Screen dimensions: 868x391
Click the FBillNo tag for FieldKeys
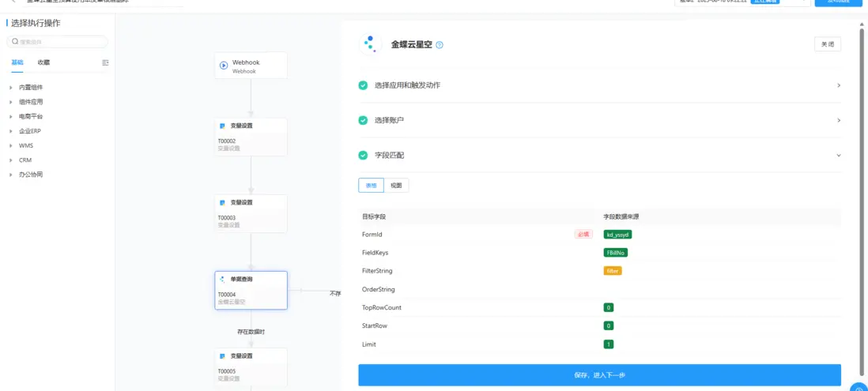(616, 253)
